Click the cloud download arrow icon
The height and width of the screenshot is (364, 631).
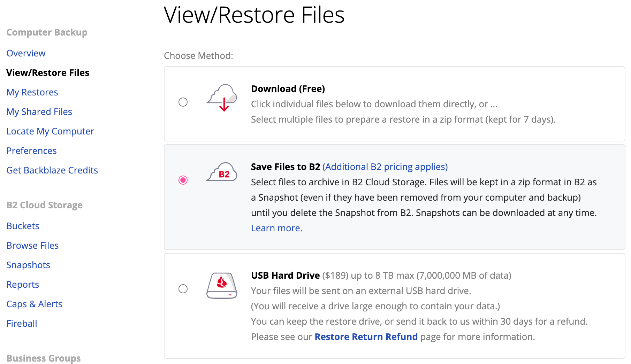(222, 98)
